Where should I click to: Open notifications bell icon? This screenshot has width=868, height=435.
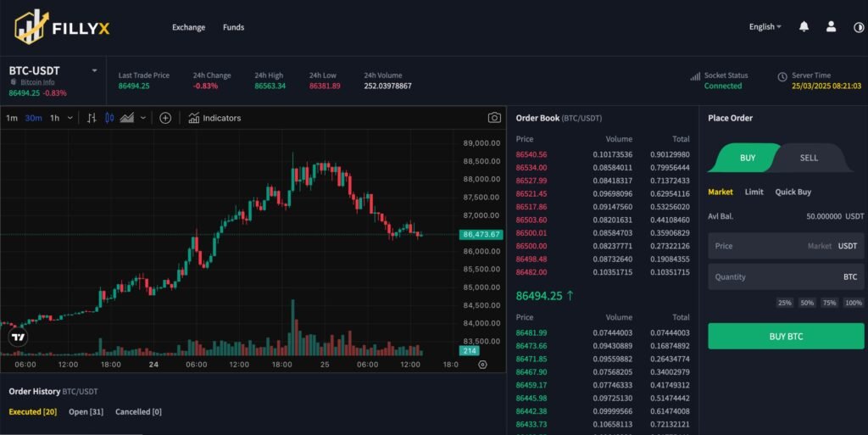(x=804, y=27)
